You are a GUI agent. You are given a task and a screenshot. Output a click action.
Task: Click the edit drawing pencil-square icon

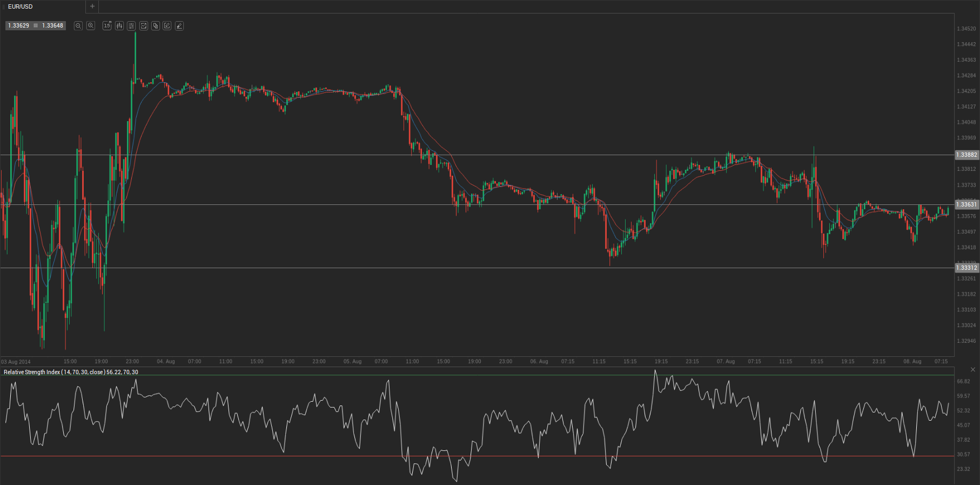click(167, 26)
